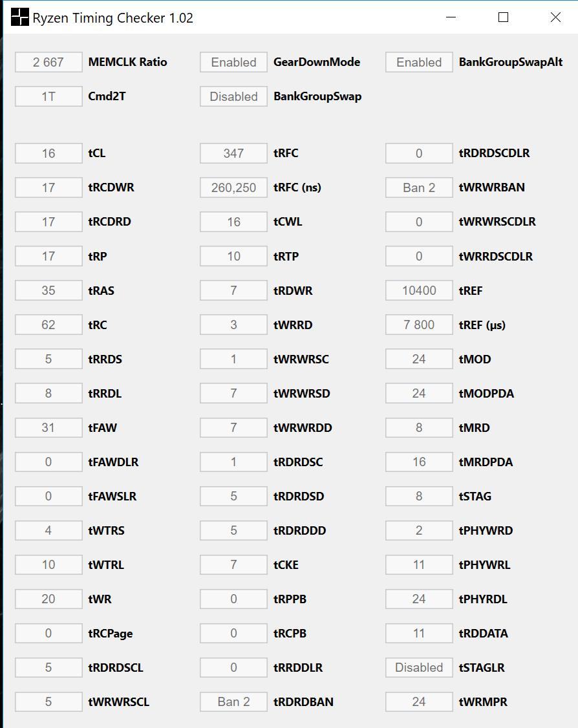Click the tRDRDBAN value box
578x728 pixels.
point(233,701)
